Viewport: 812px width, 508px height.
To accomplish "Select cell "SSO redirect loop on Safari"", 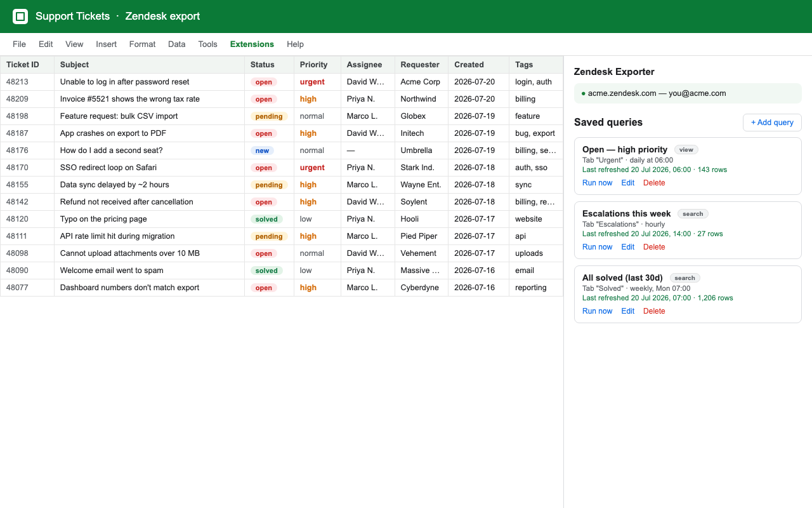I will coord(150,168).
